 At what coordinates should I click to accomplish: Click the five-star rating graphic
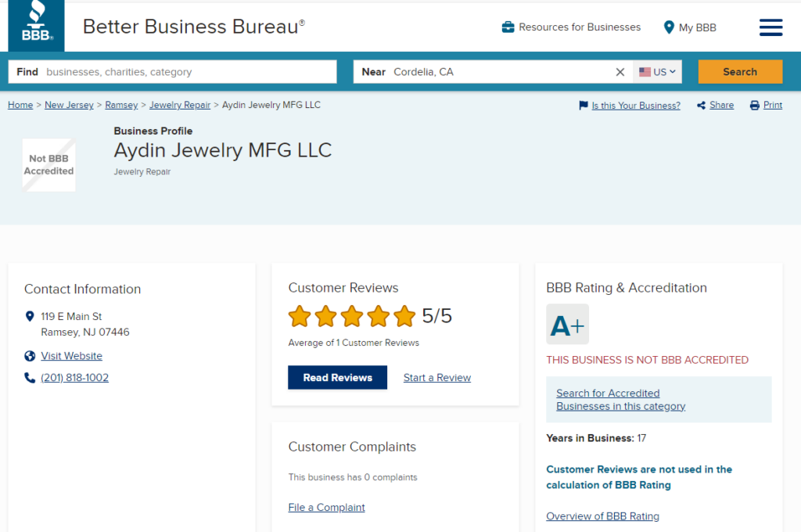pyautogui.click(x=352, y=316)
